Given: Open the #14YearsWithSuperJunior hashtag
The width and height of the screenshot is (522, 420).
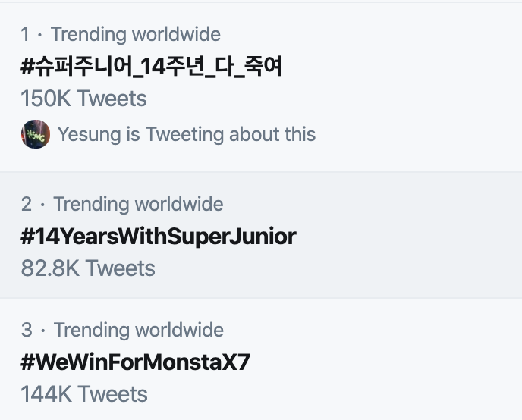Looking at the screenshot, I should point(159,237).
